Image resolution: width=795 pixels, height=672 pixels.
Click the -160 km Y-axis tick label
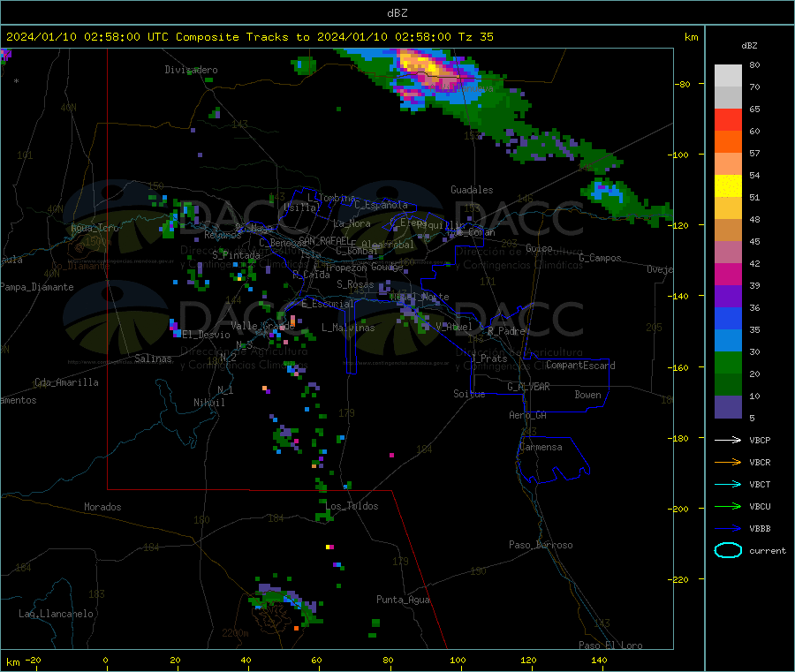[679, 367]
